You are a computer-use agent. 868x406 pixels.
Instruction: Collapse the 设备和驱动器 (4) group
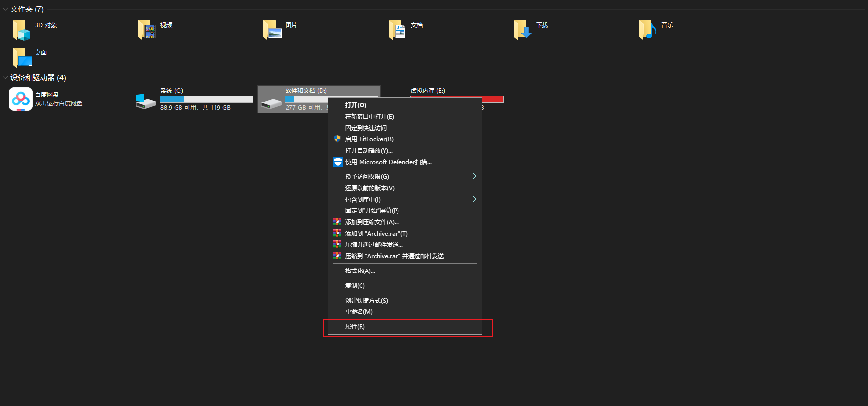click(x=5, y=78)
